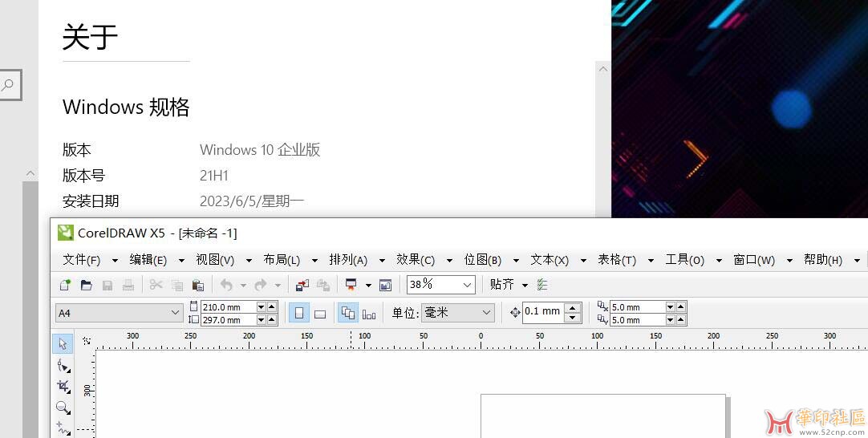Open the Welcome Screen icon
Image resolution: width=868 pixels, height=438 pixels.
pos(385,285)
